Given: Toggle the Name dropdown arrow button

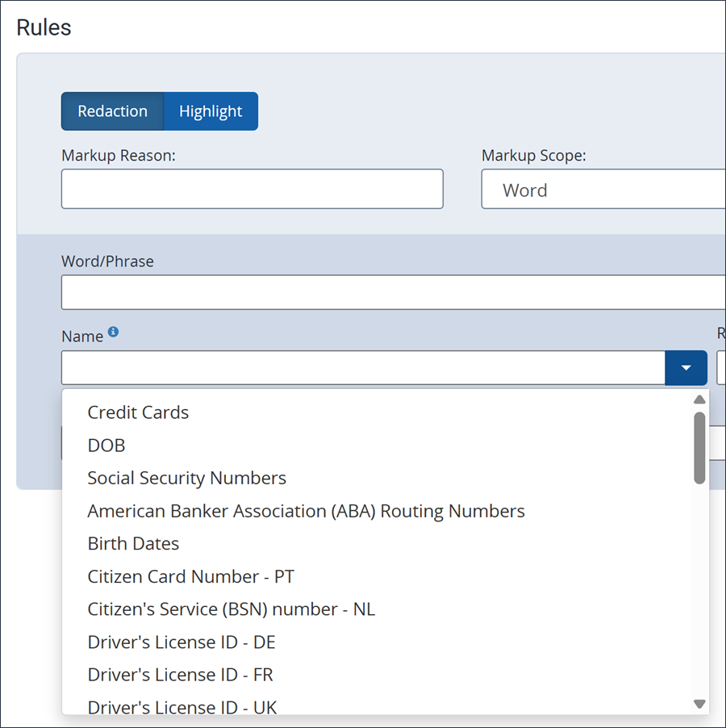Looking at the screenshot, I should [x=686, y=368].
